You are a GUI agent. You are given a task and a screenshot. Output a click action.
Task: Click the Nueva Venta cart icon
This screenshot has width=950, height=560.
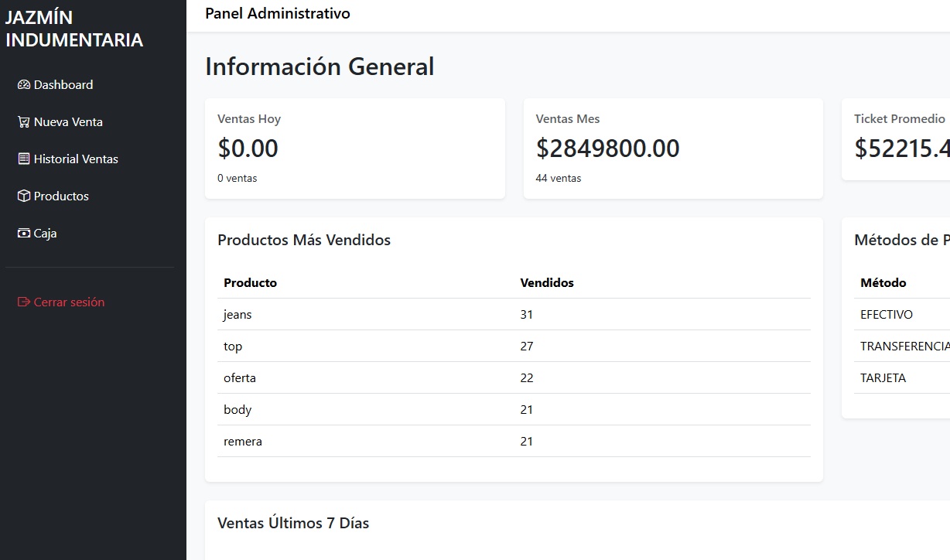pyautogui.click(x=24, y=122)
